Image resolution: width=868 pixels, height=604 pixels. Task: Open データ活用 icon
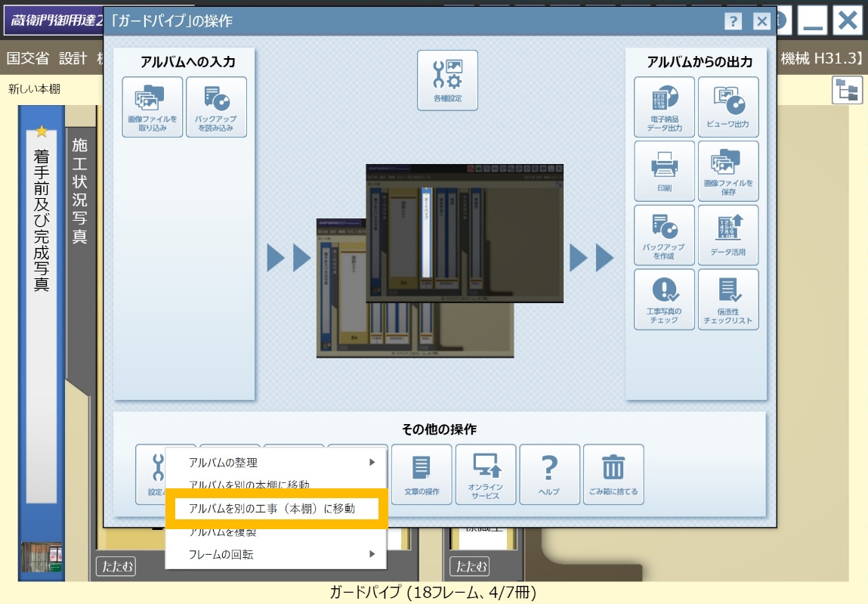tap(728, 236)
